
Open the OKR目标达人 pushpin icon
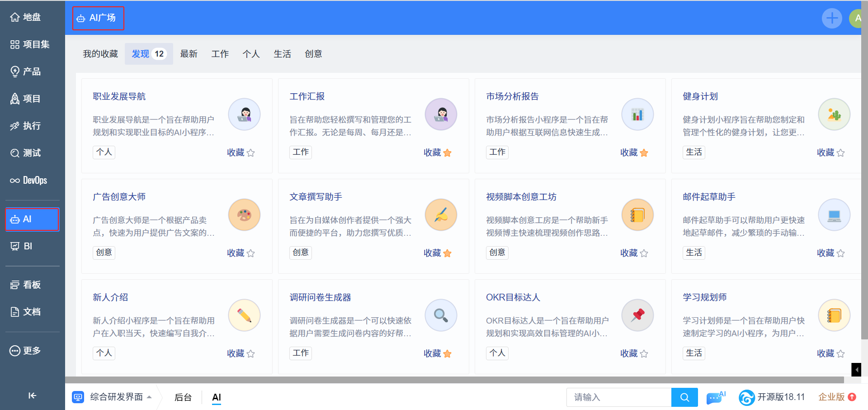[637, 315]
